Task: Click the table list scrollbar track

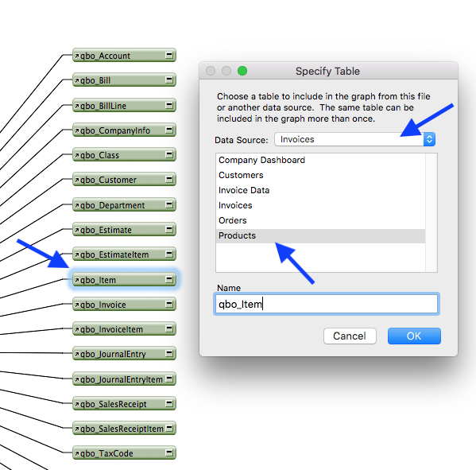Action: [431, 212]
